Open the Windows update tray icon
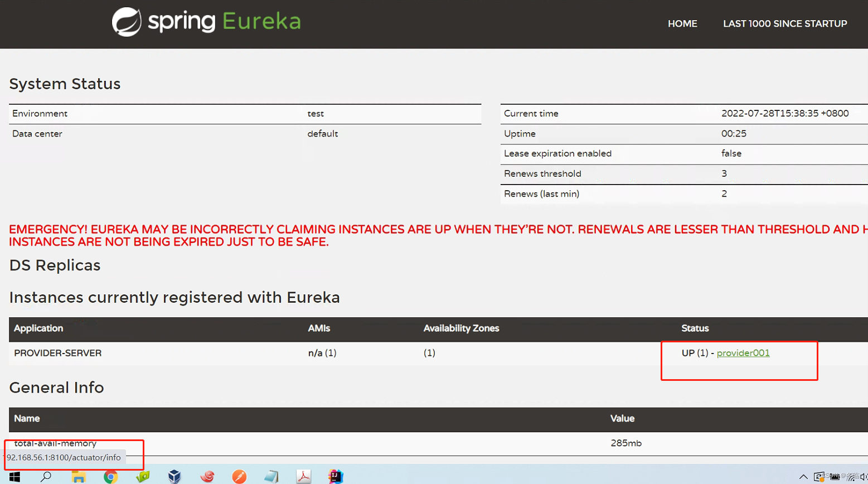This screenshot has height=484, width=868. pos(819,477)
